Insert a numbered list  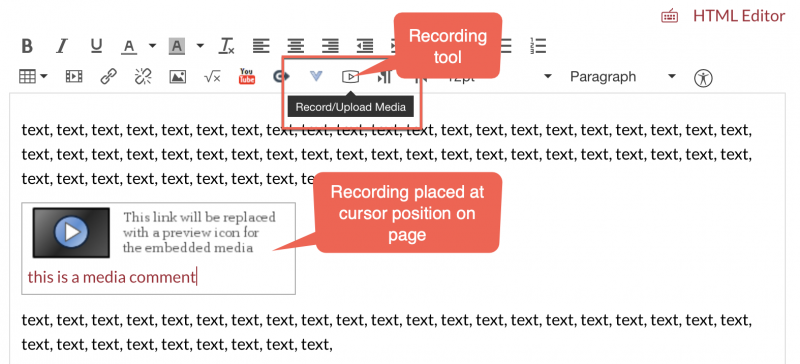tap(538, 46)
